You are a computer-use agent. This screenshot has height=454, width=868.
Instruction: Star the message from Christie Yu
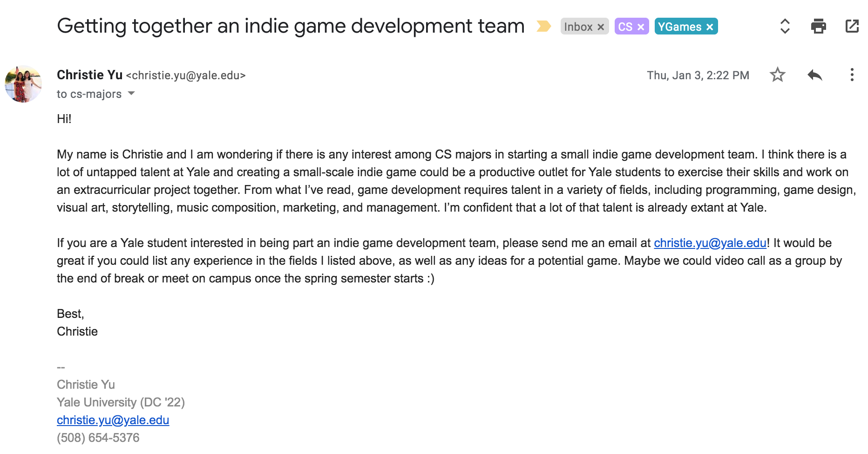[x=777, y=75]
